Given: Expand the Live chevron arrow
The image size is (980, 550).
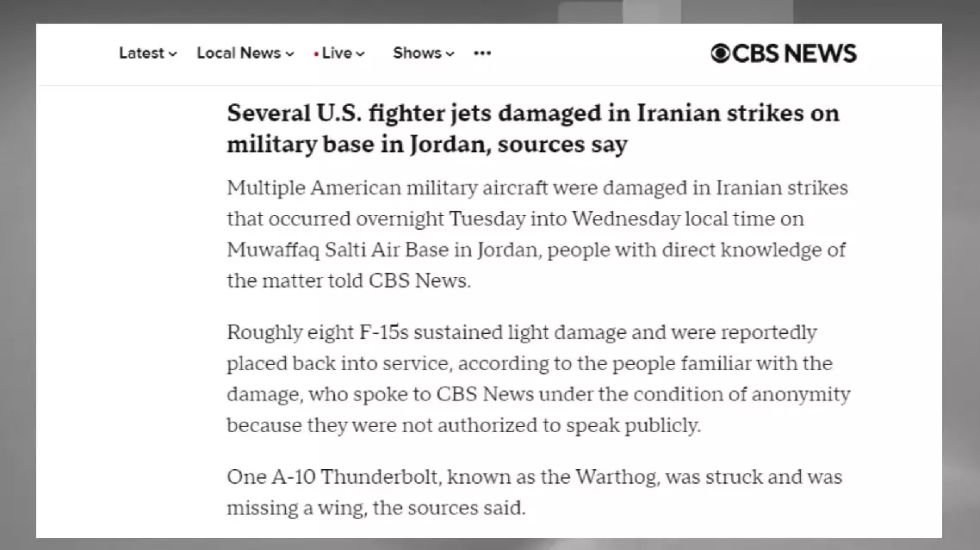Looking at the screenshot, I should (361, 54).
